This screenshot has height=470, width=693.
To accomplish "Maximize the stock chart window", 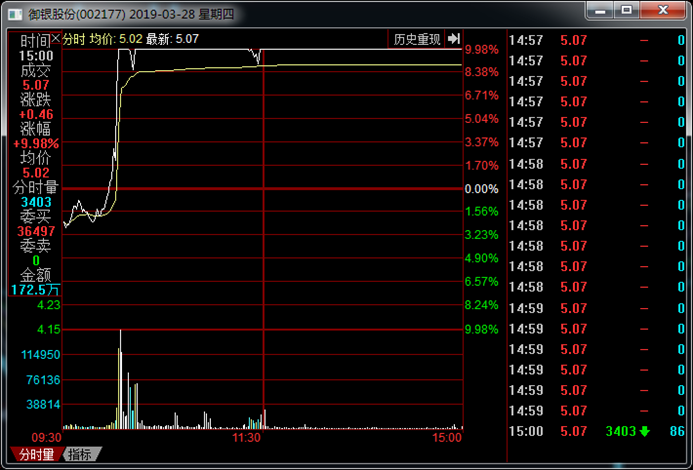I will click(627, 10).
